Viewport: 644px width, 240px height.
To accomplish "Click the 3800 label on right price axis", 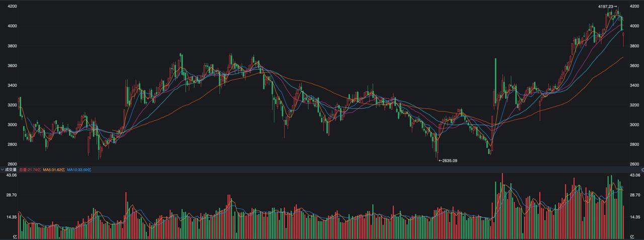I will pyautogui.click(x=634, y=46).
